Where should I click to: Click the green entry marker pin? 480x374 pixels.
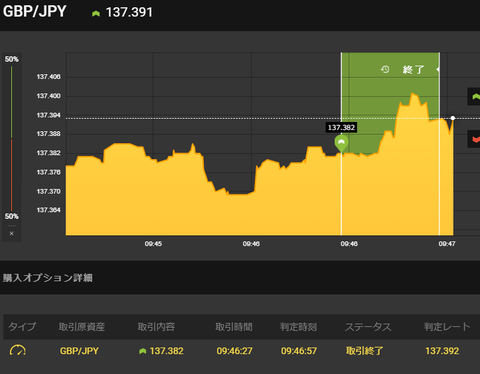click(x=341, y=143)
